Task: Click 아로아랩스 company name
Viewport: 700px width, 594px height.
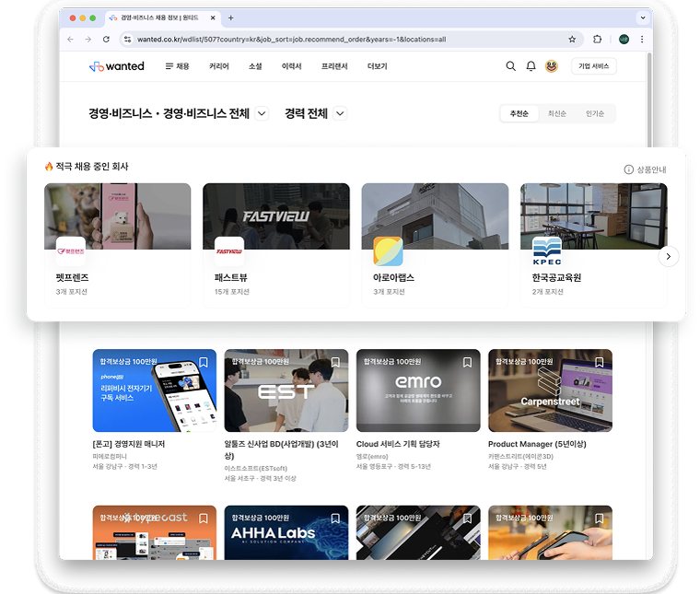Action: (394, 277)
